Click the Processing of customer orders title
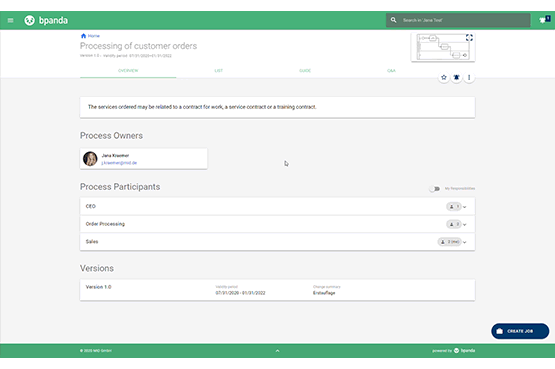The width and height of the screenshot is (555, 369). (138, 46)
